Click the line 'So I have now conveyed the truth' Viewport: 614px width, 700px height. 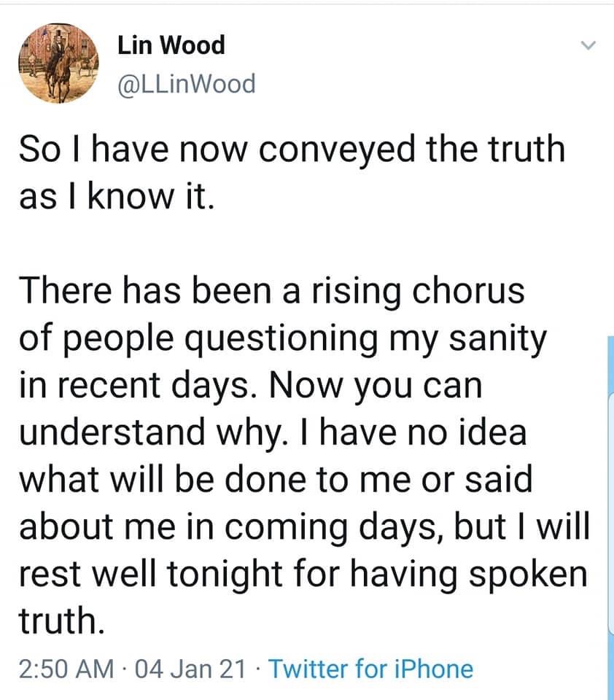click(x=292, y=149)
